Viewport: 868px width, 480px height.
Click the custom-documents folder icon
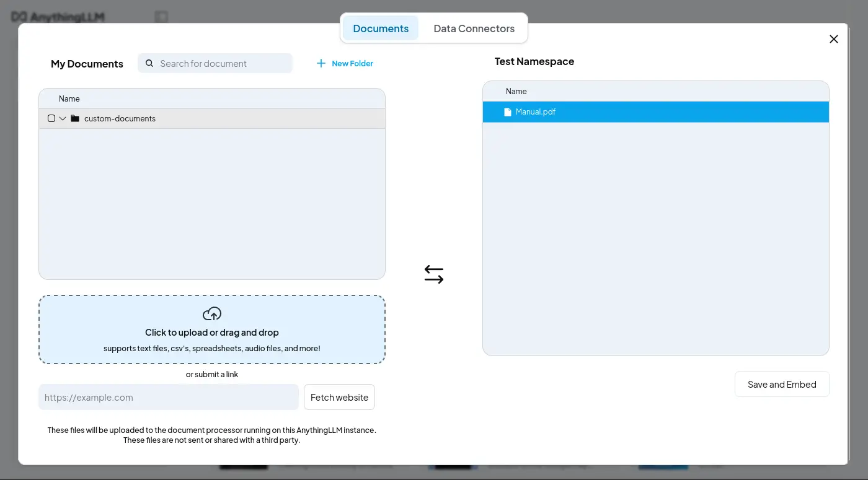click(75, 118)
